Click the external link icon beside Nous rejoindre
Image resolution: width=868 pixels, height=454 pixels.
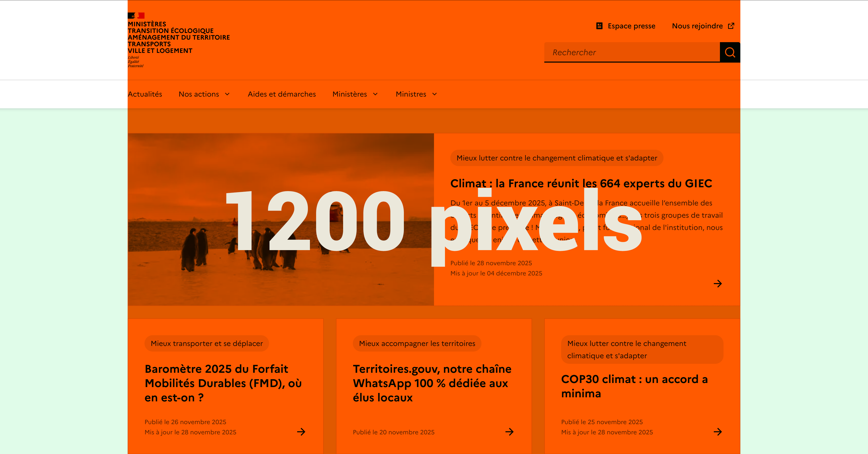[x=731, y=26]
